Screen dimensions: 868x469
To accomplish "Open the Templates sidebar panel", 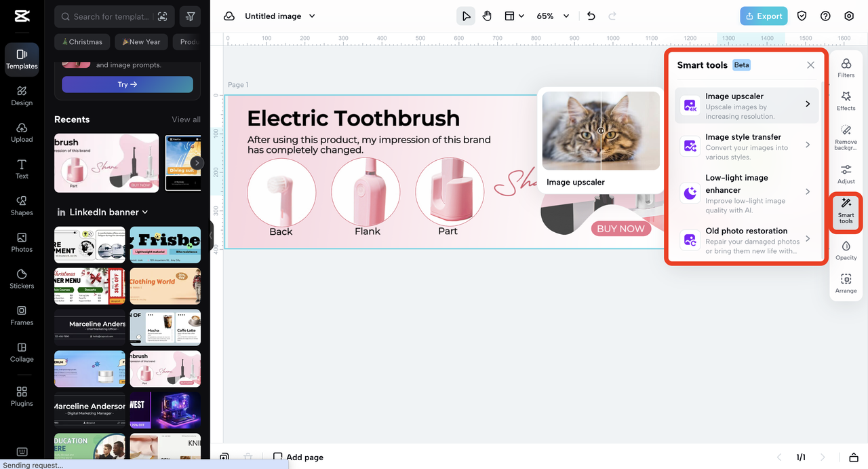I will [x=22, y=59].
